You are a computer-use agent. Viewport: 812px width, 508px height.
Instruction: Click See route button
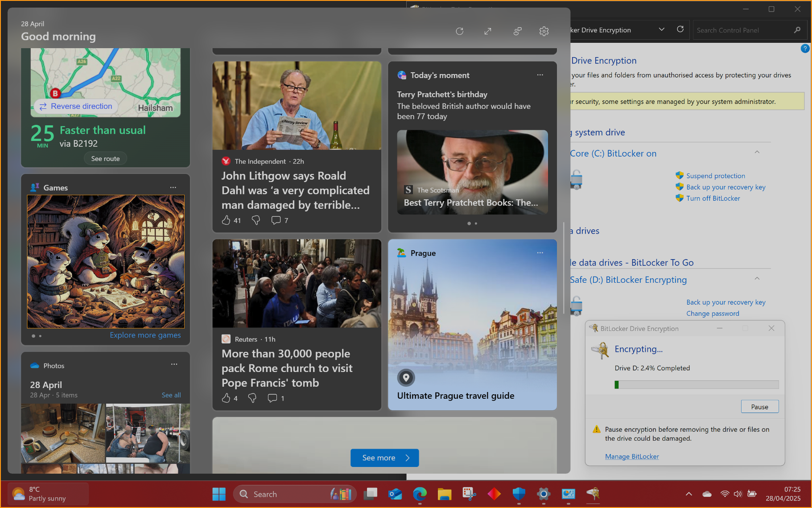pos(106,158)
